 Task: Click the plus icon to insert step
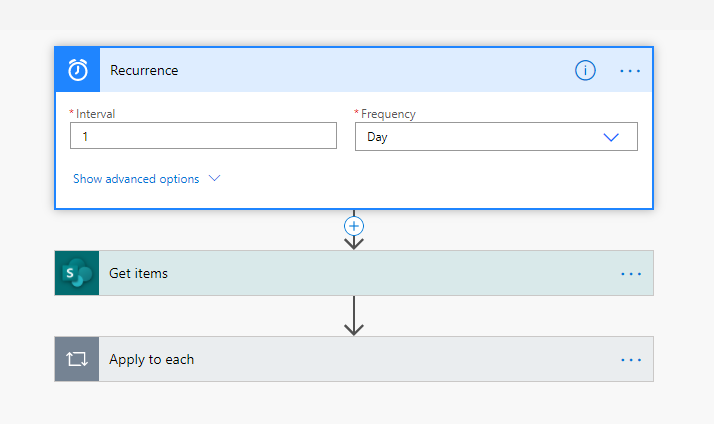[353, 225]
